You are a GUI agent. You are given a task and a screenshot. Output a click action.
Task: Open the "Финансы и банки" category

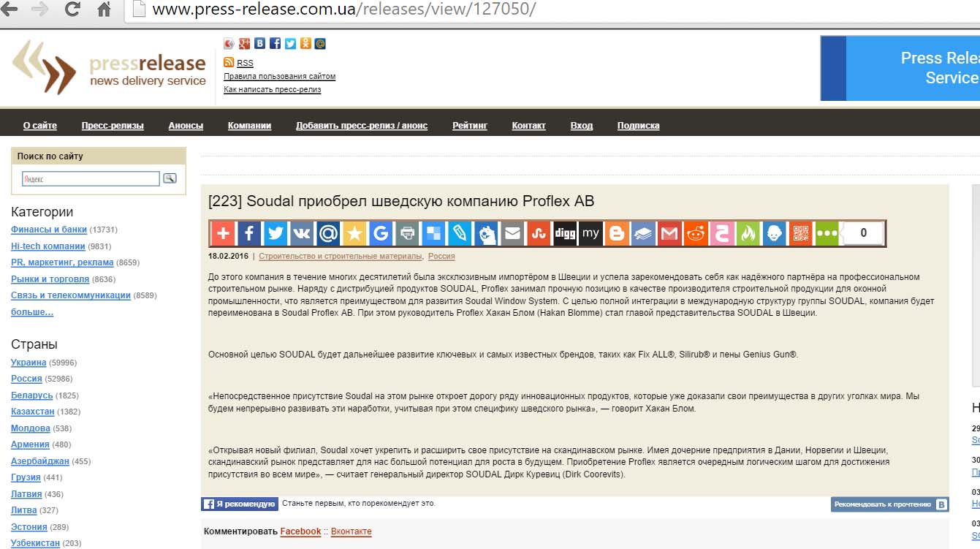(x=49, y=230)
